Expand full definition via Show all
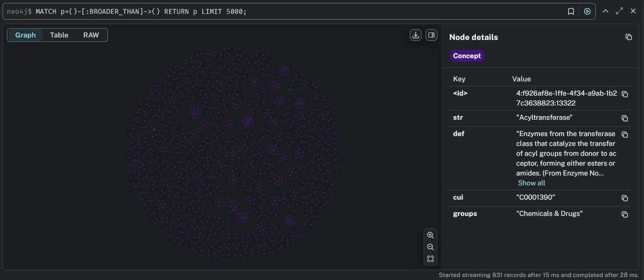644x280 pixels. 531,183
